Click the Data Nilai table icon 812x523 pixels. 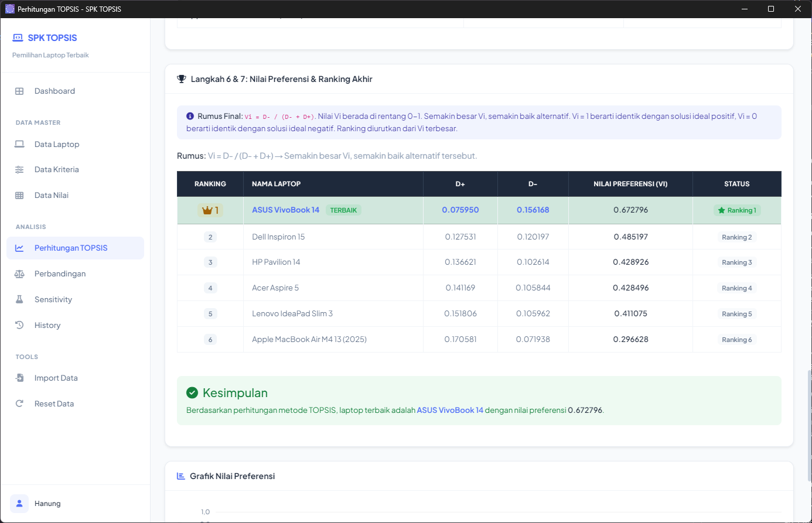pos(19,195)
